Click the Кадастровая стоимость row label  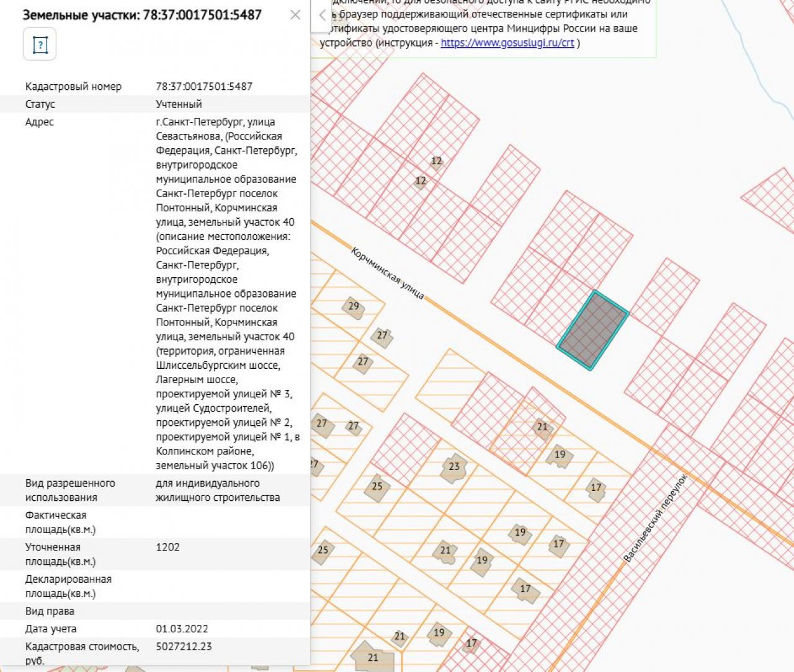(82, 653)
